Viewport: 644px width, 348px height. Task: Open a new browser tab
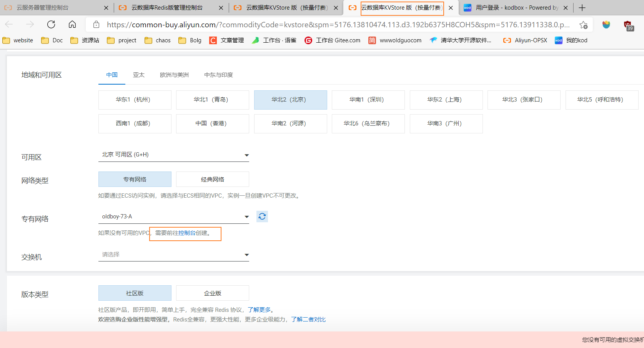[582, 8]
